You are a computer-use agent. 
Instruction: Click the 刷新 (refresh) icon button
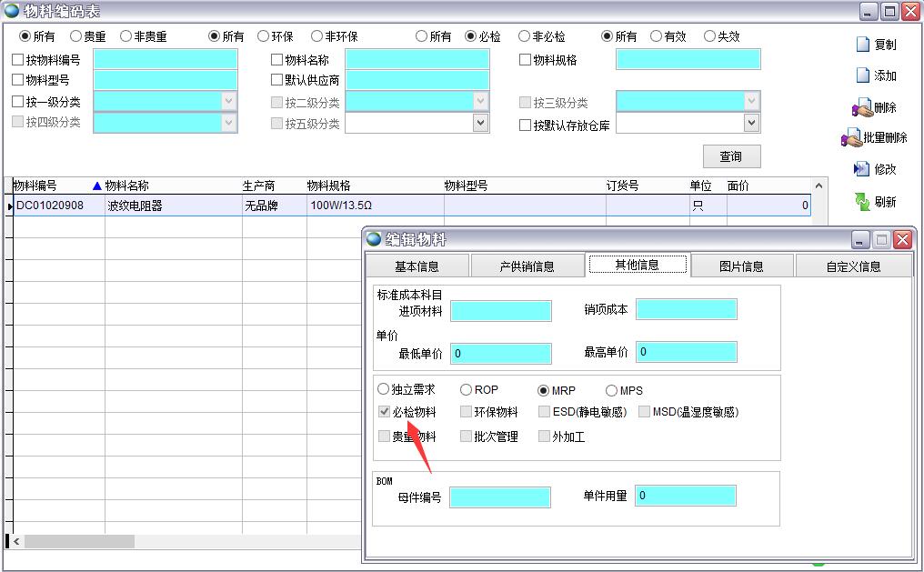tap(862, 201)
